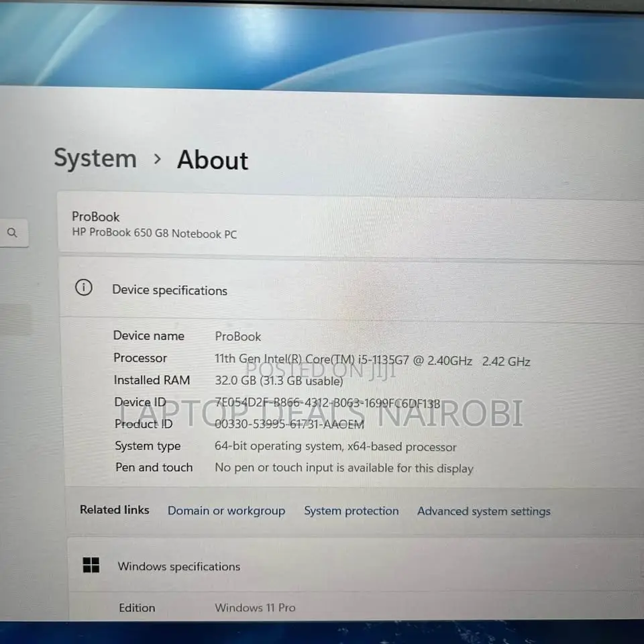This screenshot has height=644, width=644.
Task: Select Product ID value 00330-53995-61731-AAOEM
Action: (290, 424)
